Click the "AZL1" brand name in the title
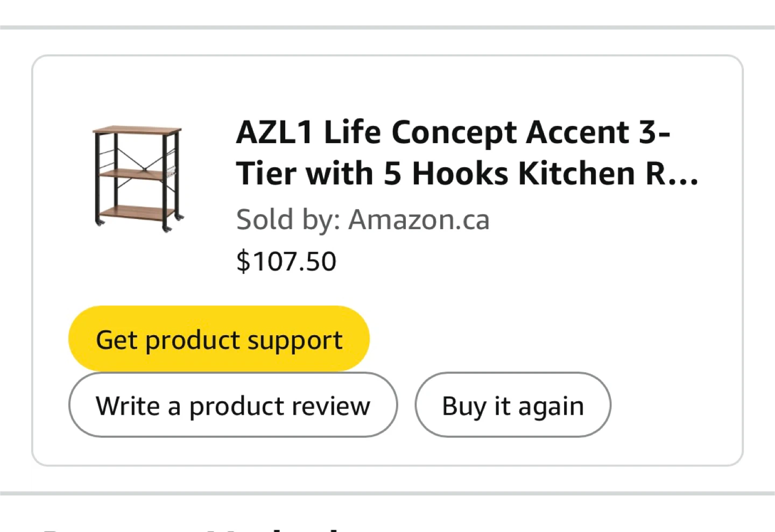 click(x=274, y=132)
